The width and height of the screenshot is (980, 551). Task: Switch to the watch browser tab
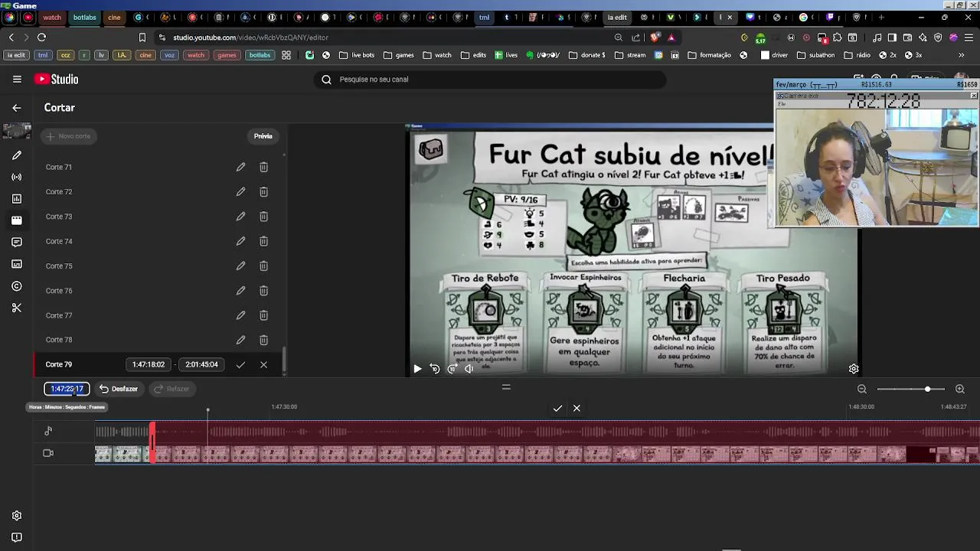pos(51,17)
